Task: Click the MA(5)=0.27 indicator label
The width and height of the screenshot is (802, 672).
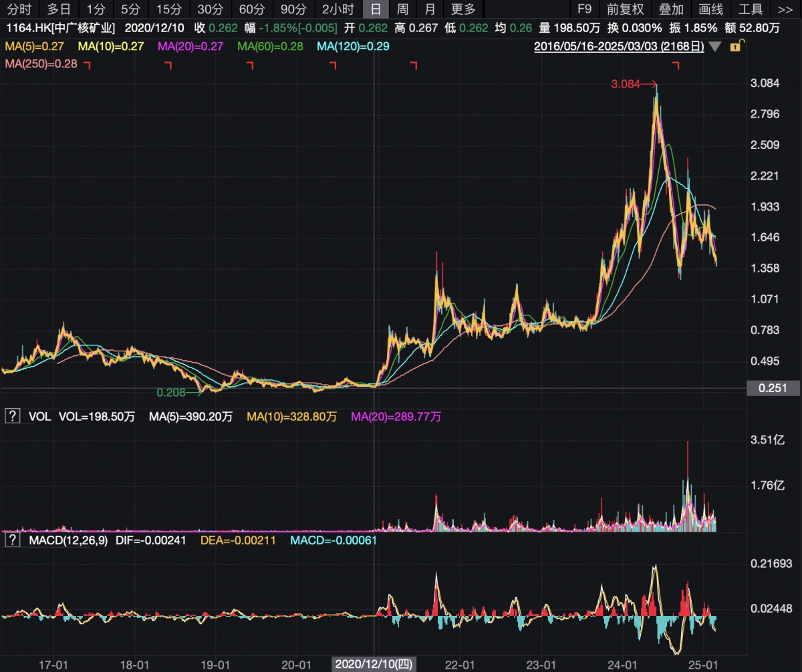Action: [36, 47]
